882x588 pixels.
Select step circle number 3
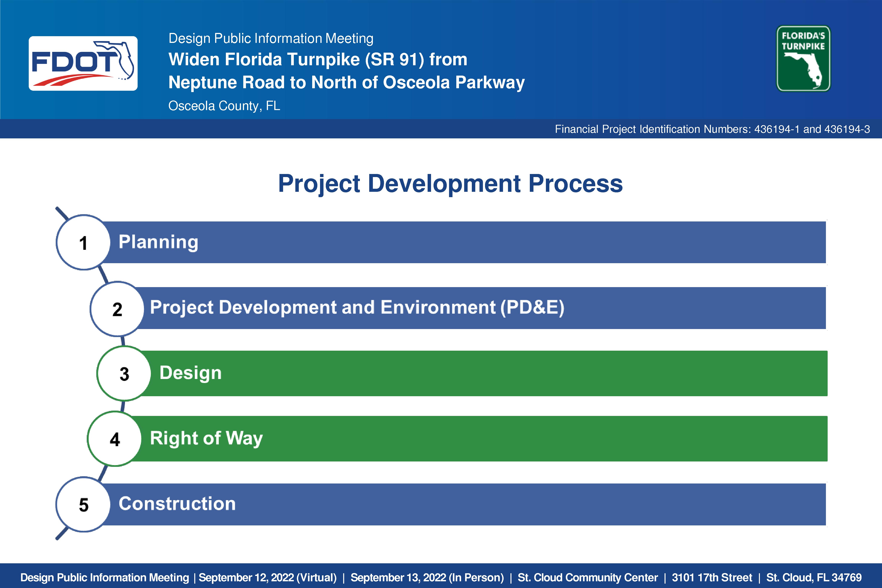point(124,373)
